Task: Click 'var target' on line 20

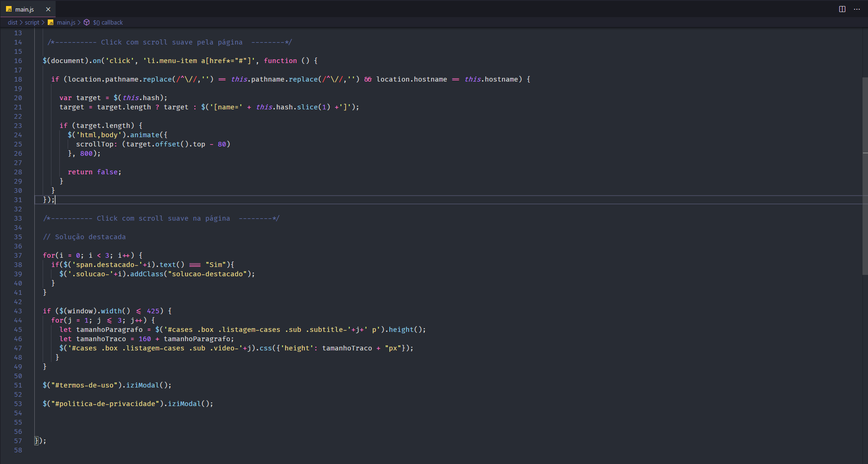Action: [x=80, y=98]
